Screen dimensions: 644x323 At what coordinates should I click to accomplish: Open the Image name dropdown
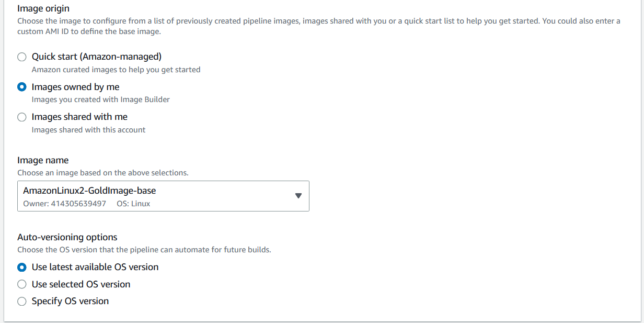coord(162,196)
